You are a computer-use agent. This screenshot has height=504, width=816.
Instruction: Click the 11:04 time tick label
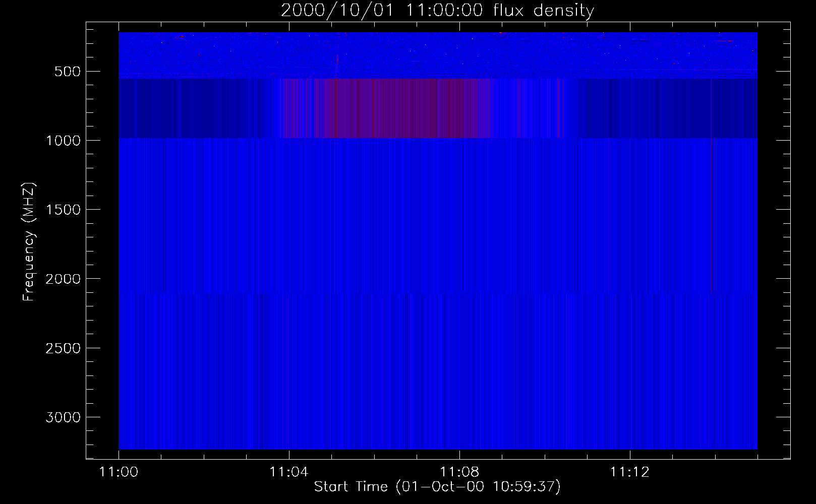tap(289, 472)
